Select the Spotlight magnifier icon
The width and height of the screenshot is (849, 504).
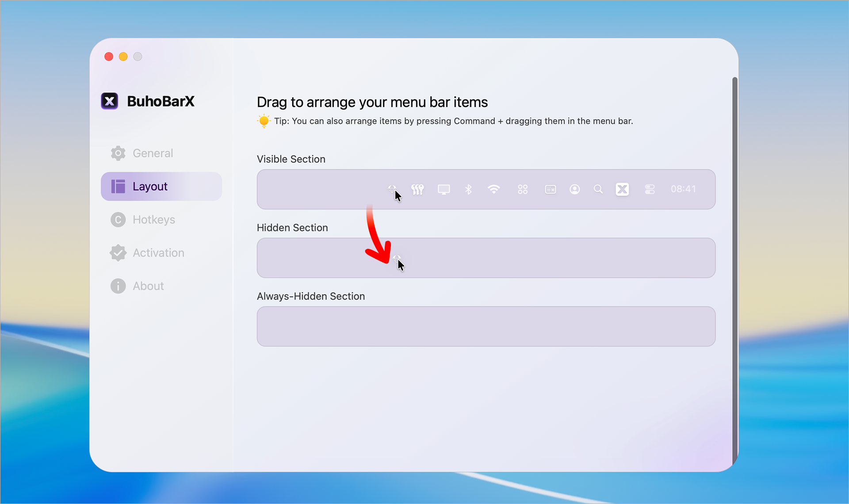(x=598, y=190)
